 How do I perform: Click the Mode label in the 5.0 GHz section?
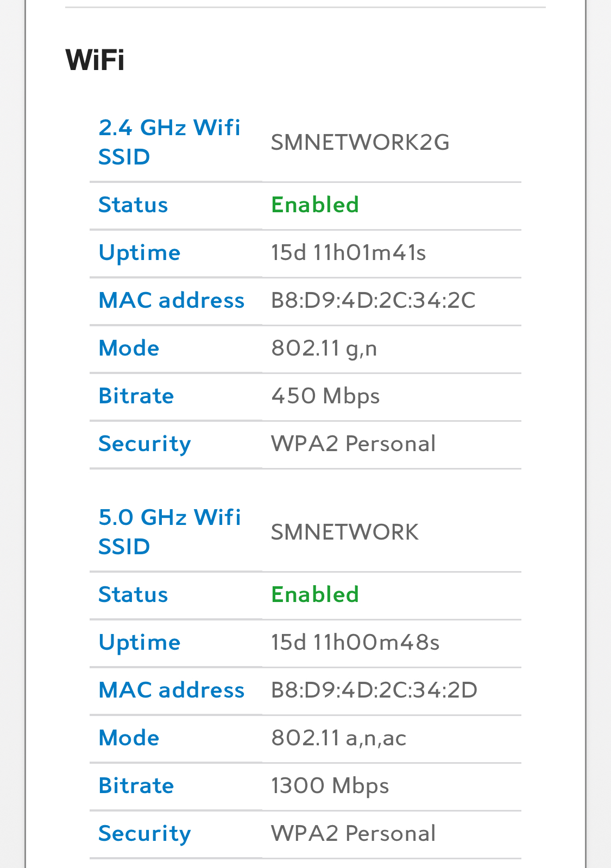[x=129, y=738]
